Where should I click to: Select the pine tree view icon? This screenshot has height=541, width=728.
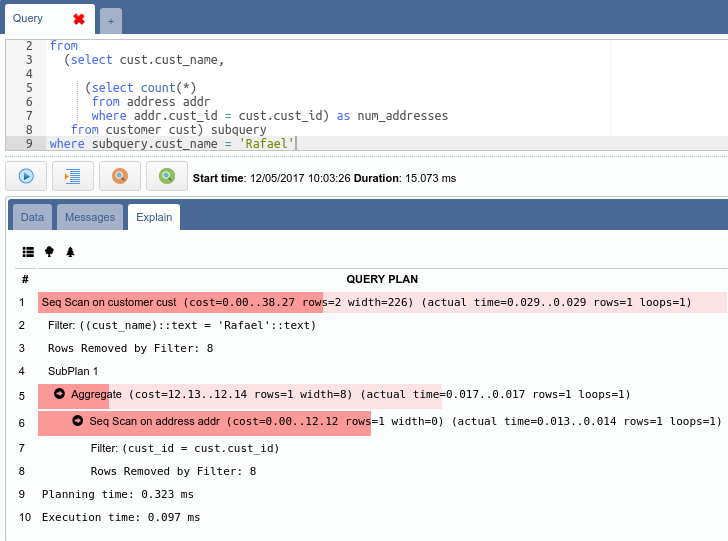[70, 252]
